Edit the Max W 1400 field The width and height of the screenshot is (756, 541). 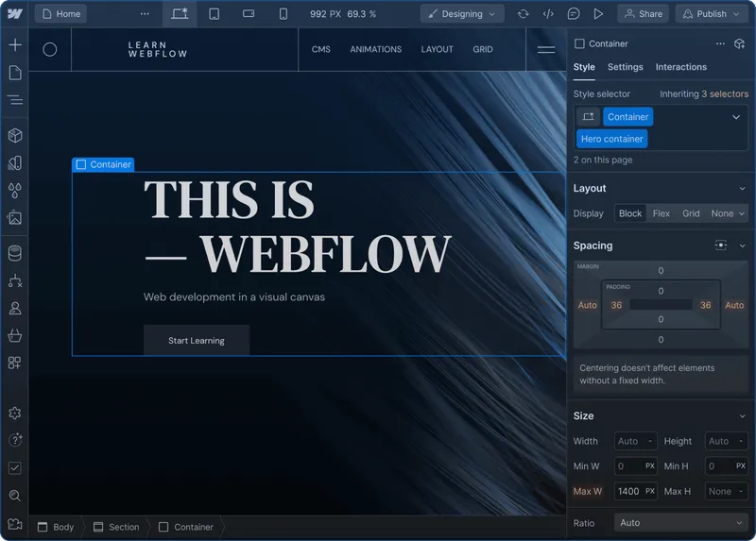[x=635, y=491]
